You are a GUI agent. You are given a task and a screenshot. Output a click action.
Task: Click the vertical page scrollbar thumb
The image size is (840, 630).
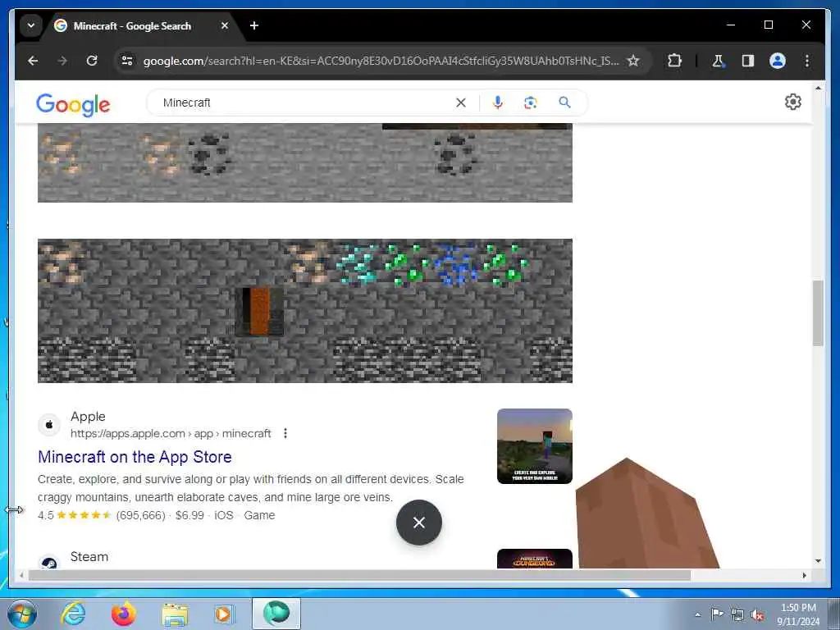pyautogui.click(x=818, y=313)
